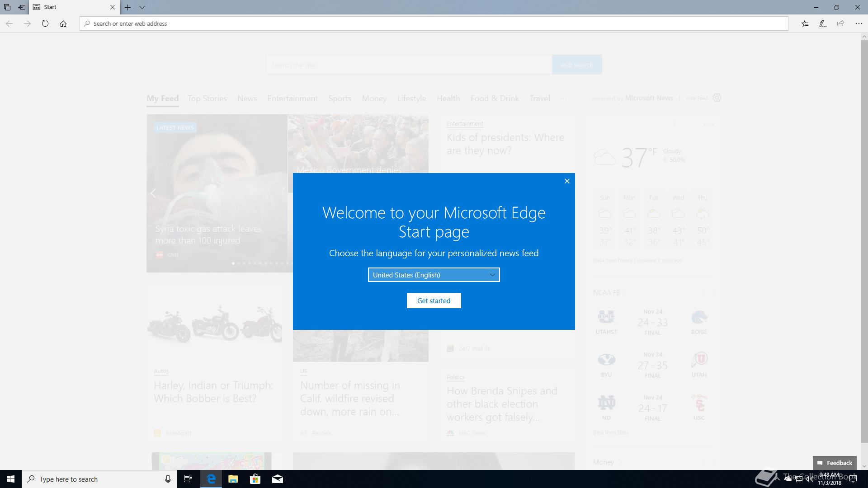
Task: Open Syria toxic gas attack story
Action: pyautogui.click(x=208, y=235)
